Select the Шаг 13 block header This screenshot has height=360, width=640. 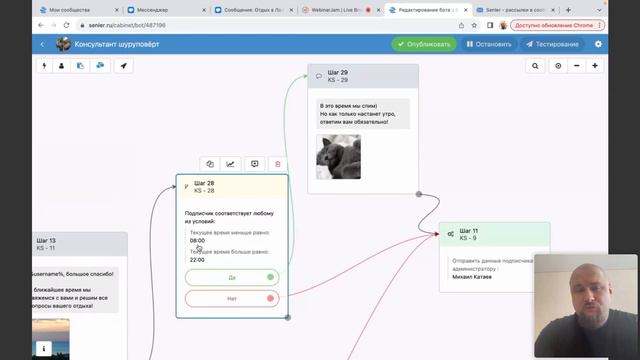[x=80, y=244]
